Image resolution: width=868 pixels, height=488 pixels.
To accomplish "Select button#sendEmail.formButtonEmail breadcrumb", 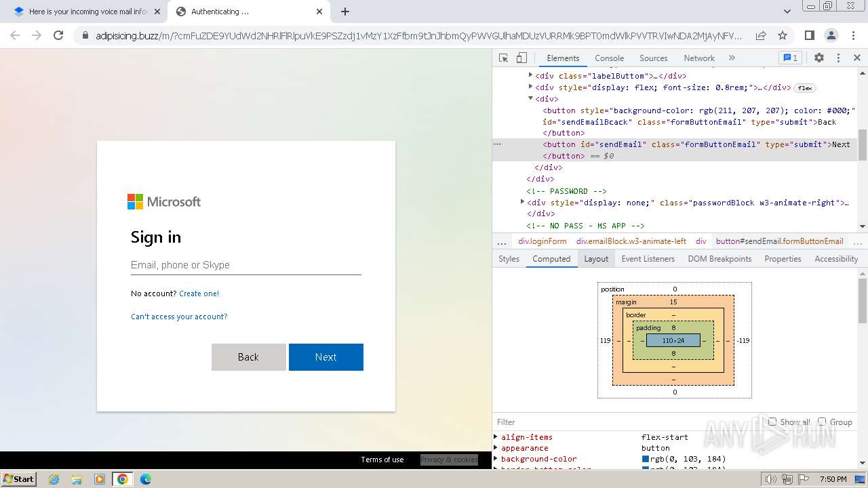I will tap(780, 241).
